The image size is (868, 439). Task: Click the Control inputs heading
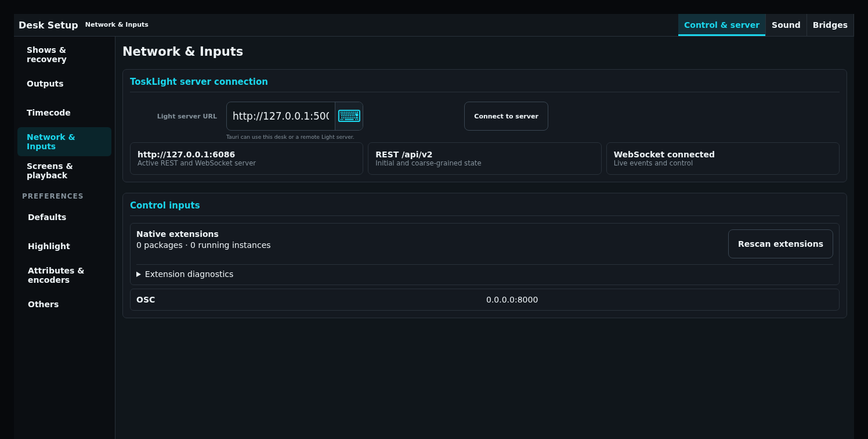point(165,206)
